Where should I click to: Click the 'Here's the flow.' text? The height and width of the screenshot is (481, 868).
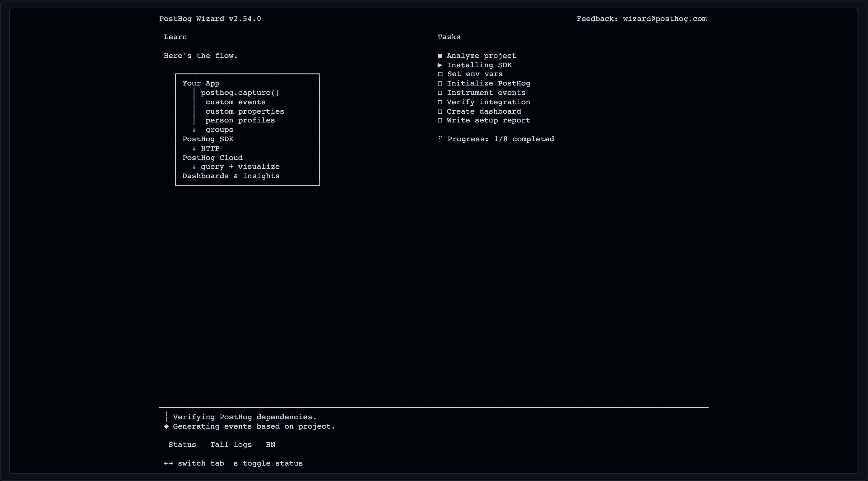coord(200,56)
